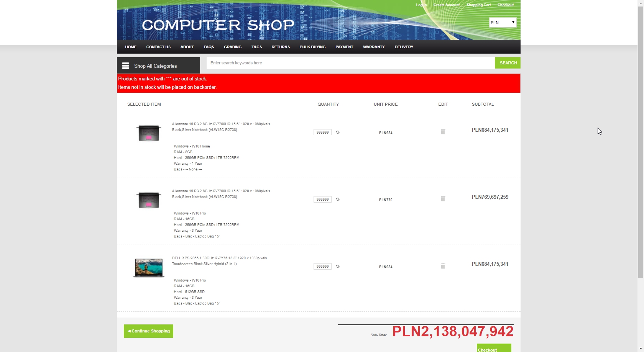Screen dimensions: 644x352
Task: Update quantity for the W10 Pro Alienware item
Action: pos(338,199)
